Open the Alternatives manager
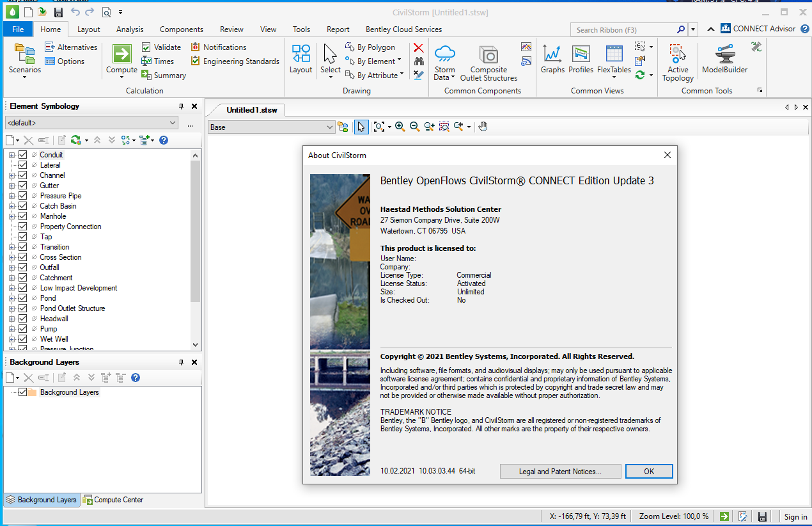Viewport: 812px width, 526px height. pos(70,47)
